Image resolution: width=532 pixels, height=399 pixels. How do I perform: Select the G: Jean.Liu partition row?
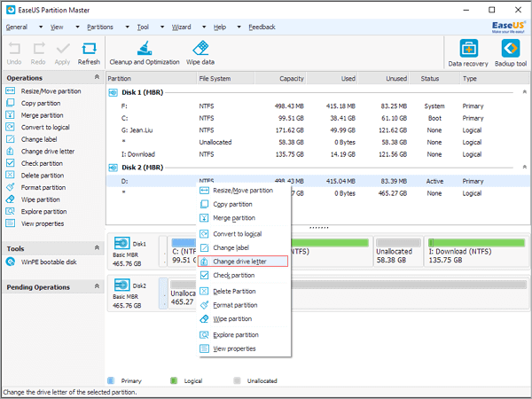(x=317, y=130)
